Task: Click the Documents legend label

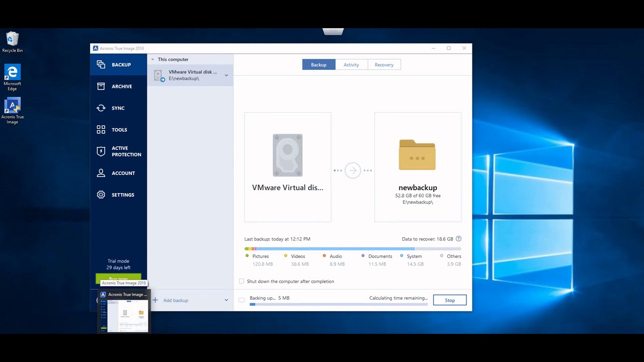Action: [x=380, y=256]
